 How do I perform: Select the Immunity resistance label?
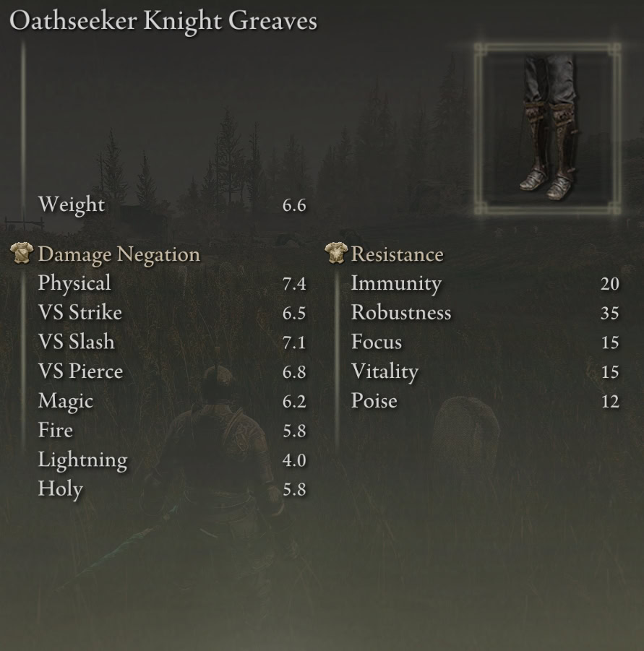[x=396, y=284]
